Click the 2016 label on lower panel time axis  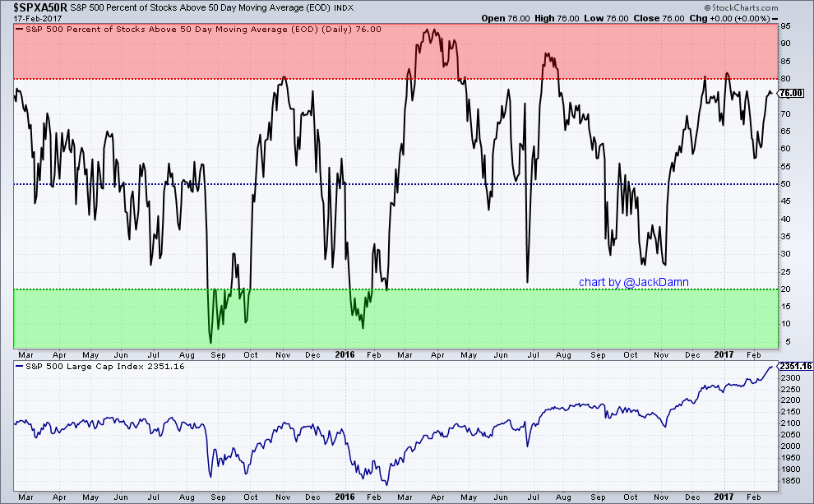point(345,497)
